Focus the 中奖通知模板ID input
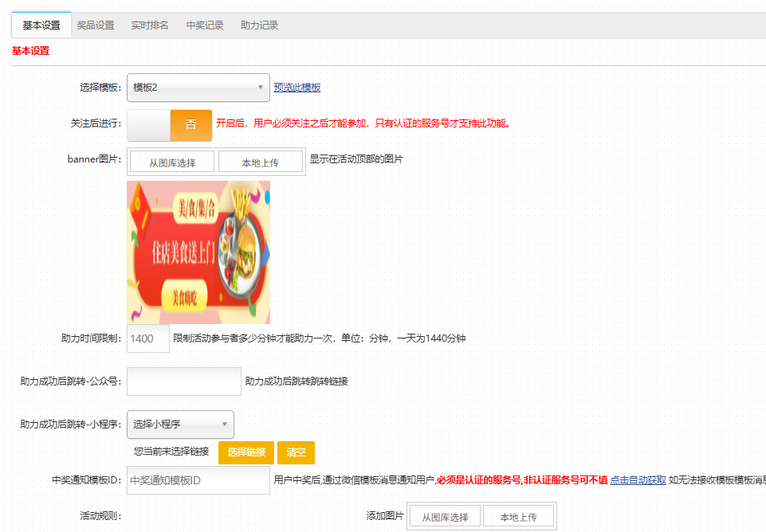Image resolution: width=766 pixels, height=532 pixels. [198, 480]
